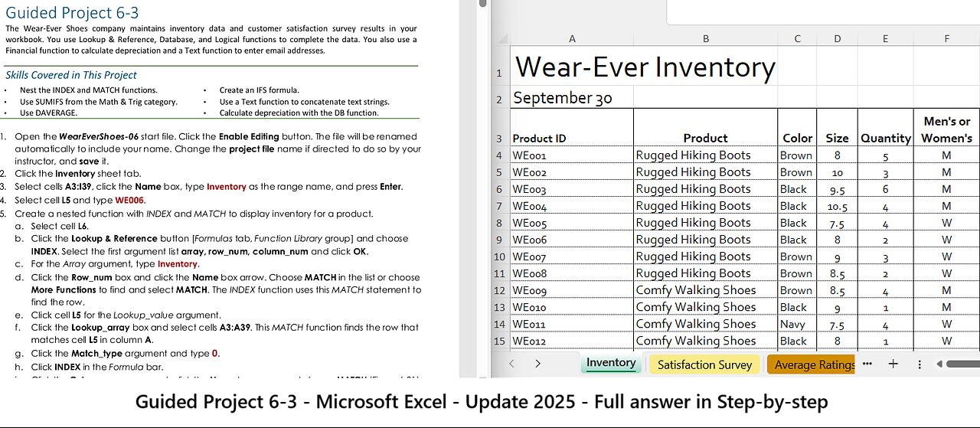Click Rugged Hiking Boots in the WE001 row
The width and height of the screenshot is (980, 428).
tap(705, 155)
